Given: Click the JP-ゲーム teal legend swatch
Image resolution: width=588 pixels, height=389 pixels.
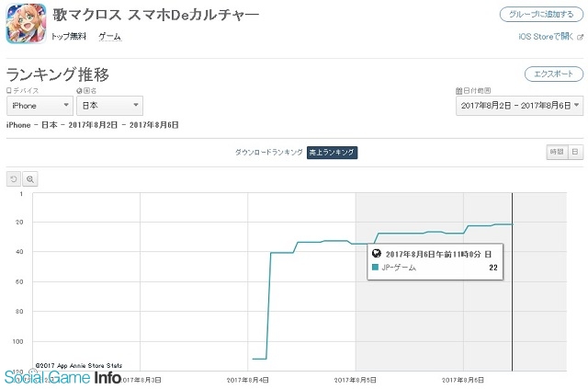Looking at the screenshot, I should click(x=376, y=268).
